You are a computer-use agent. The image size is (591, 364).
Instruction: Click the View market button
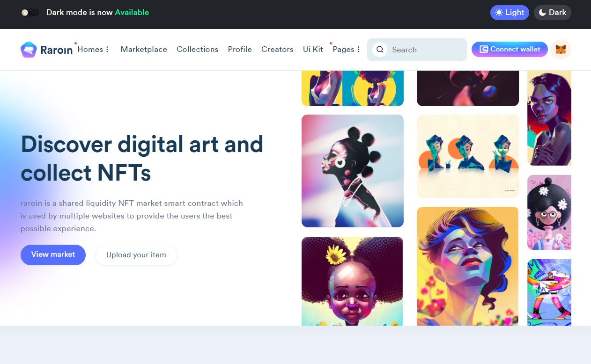pos(53,255)
